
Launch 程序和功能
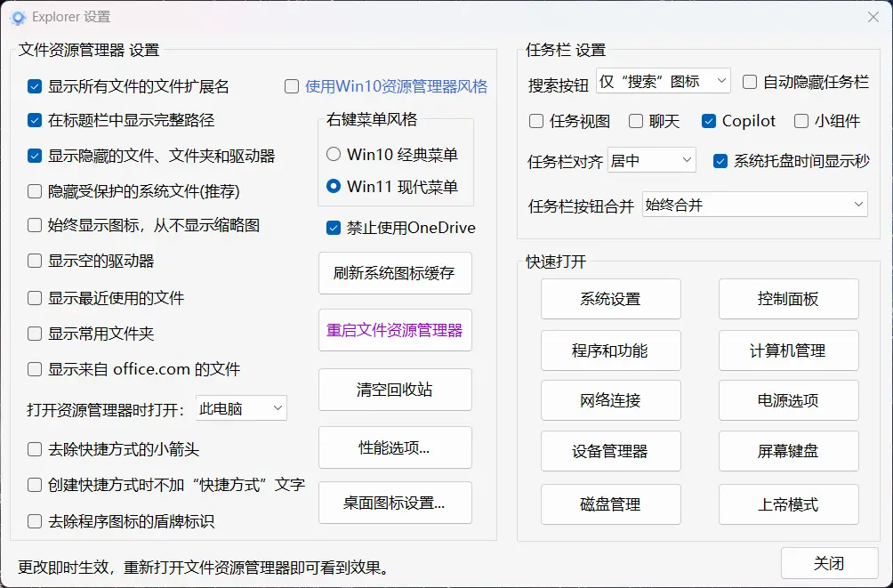coord(610,350)
